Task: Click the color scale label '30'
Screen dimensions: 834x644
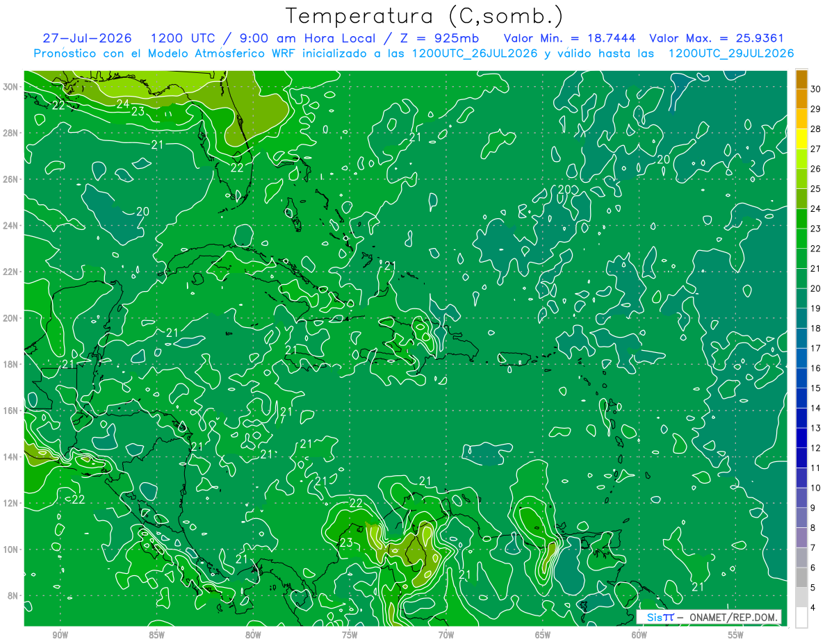Action: [816, 90]
